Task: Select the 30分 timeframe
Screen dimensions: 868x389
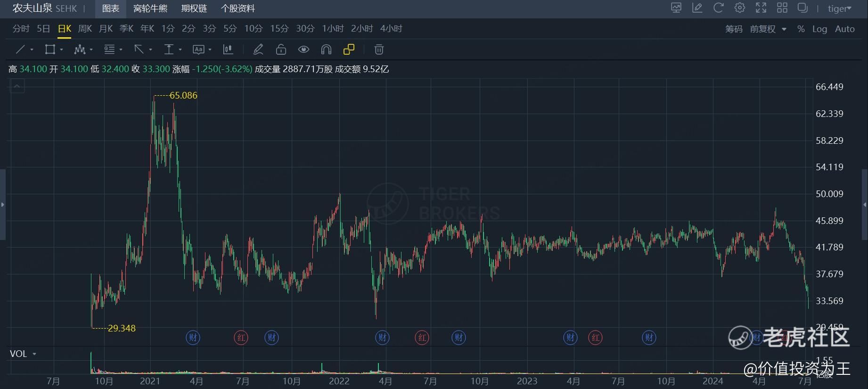Action: [x=305, y=29]
